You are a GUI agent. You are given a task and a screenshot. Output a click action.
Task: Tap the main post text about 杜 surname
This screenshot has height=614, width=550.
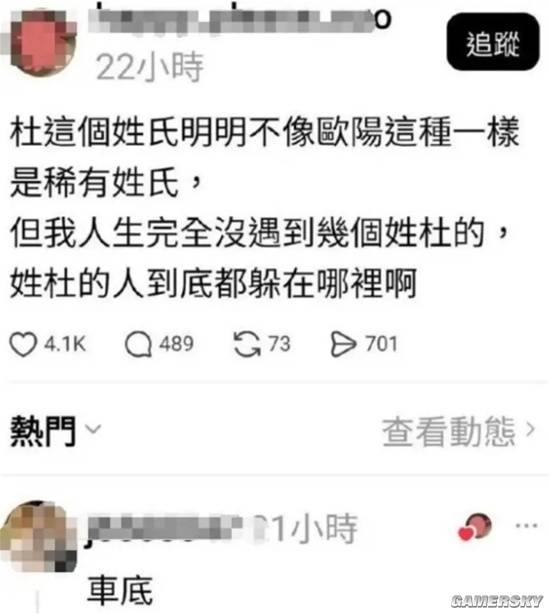[x=264, y=208]
